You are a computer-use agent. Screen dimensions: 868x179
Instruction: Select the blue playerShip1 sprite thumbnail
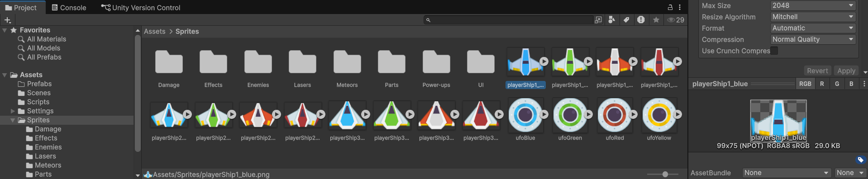point(525,61)
